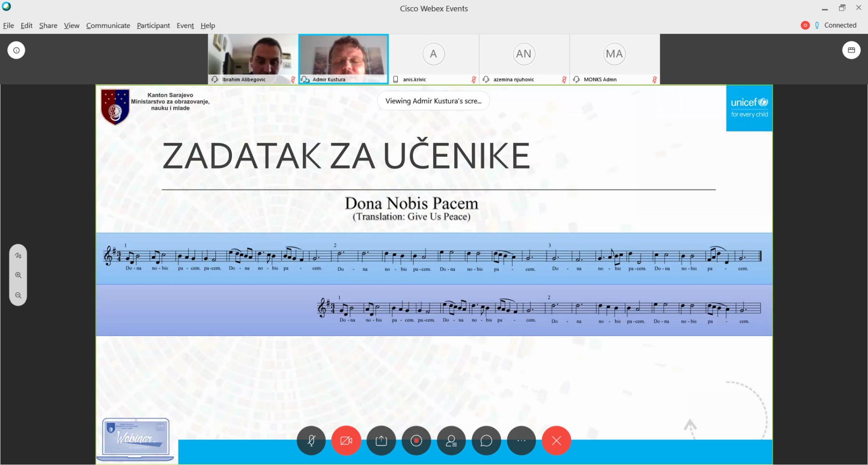Click the Viewing Admir Kustura's screen label

(x=433, y=101)
